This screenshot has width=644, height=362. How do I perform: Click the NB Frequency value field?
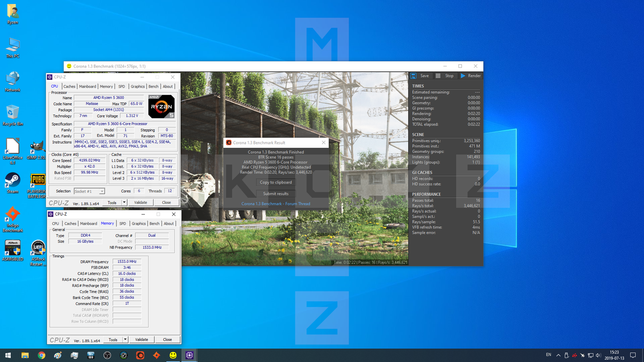(151, 247)
